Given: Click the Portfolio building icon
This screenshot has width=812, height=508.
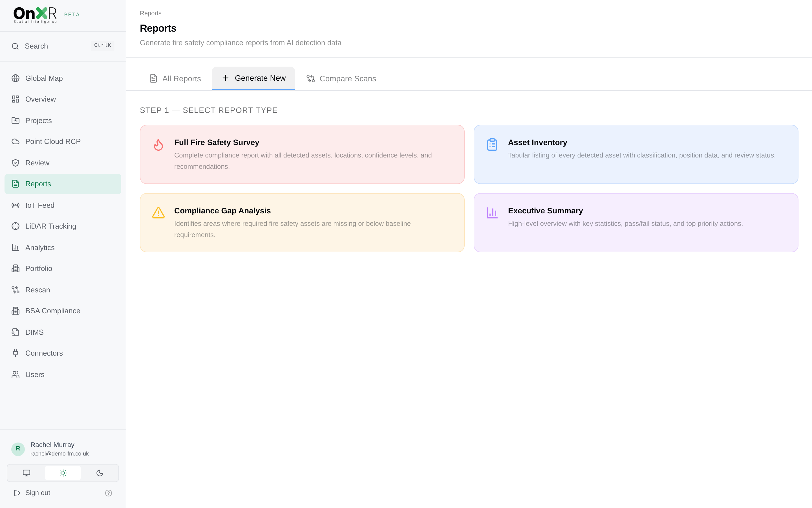Looking at the screenshot, I should 16,268.
